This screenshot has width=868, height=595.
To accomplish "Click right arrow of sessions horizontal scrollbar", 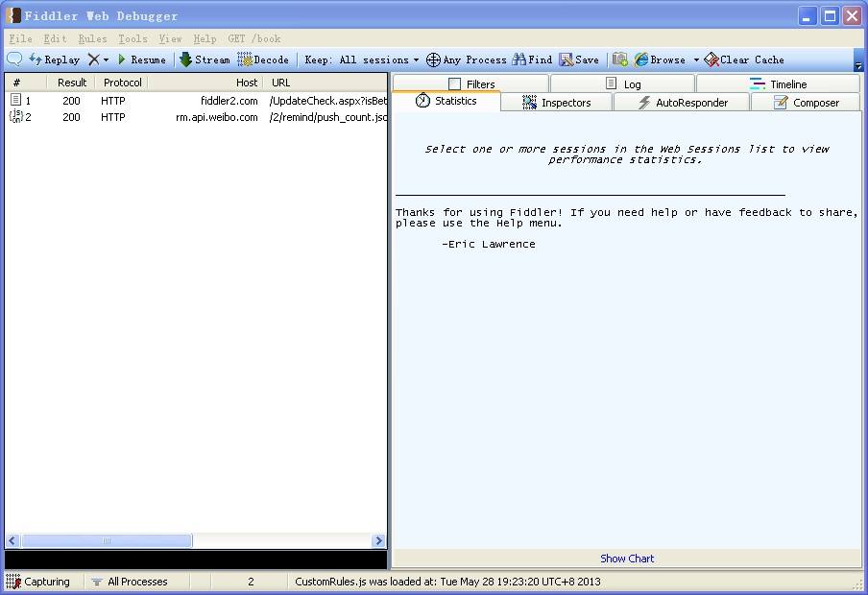I will coord(379,540).
